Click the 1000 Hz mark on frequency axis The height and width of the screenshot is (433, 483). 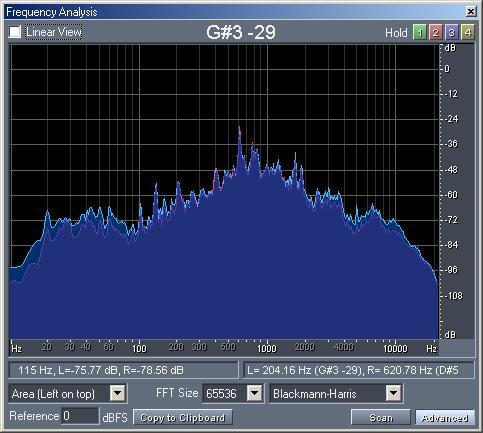point(267,348)
